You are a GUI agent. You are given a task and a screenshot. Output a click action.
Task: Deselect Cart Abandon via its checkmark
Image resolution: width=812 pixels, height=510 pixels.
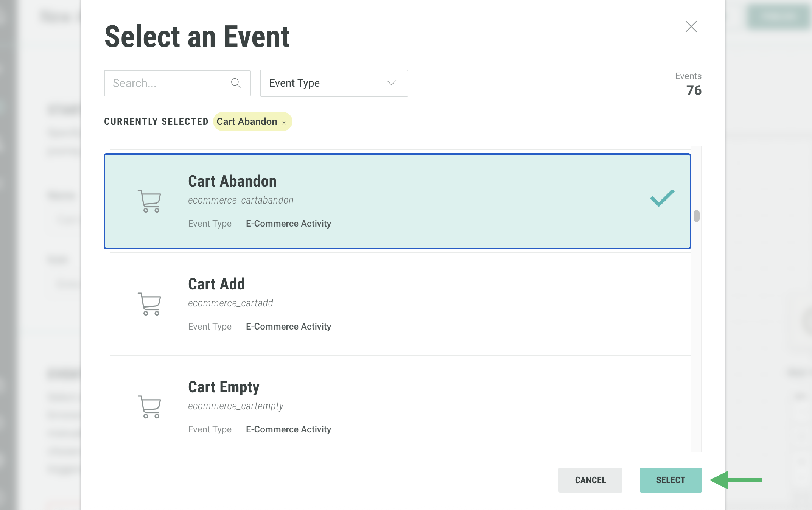point(662,198)
